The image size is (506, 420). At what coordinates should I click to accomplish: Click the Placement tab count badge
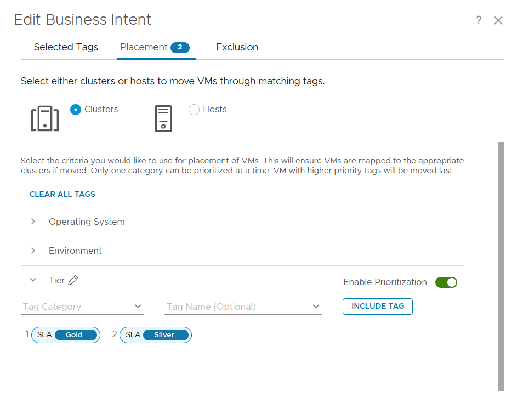[x=180, y=47]
